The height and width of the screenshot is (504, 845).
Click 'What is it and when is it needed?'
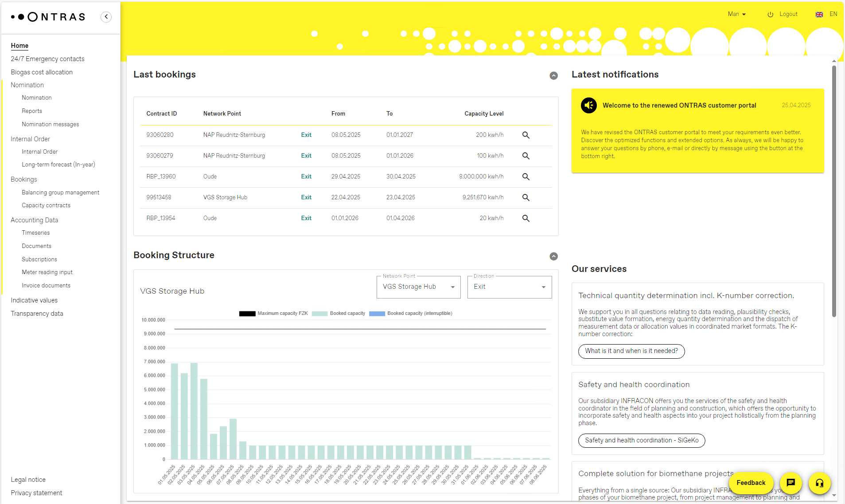(631, 351)
